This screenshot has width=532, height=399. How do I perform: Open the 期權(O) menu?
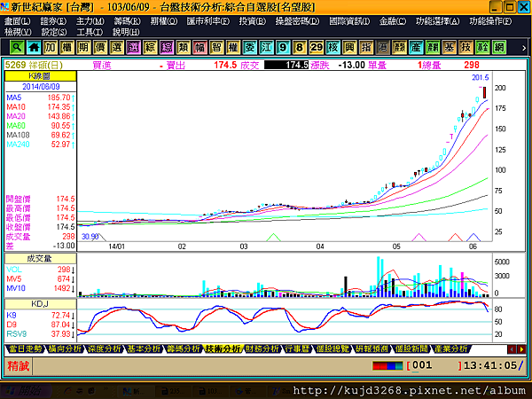point(164,21)
